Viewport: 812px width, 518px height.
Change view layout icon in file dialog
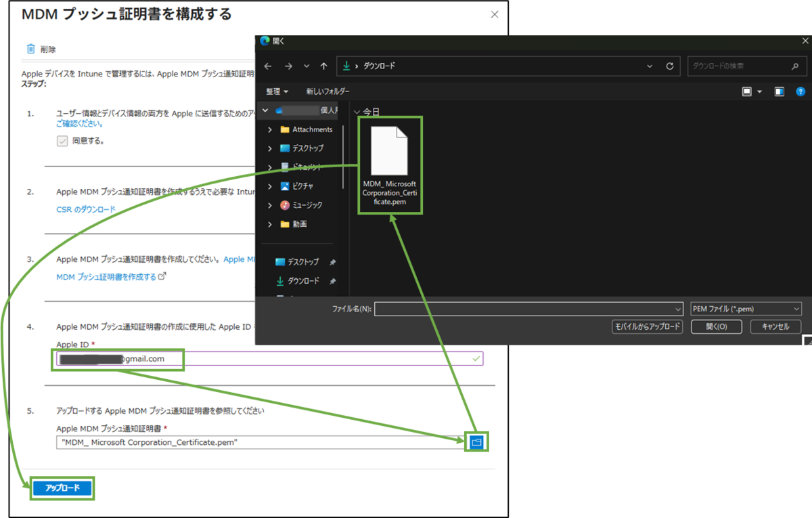(747, 91)
